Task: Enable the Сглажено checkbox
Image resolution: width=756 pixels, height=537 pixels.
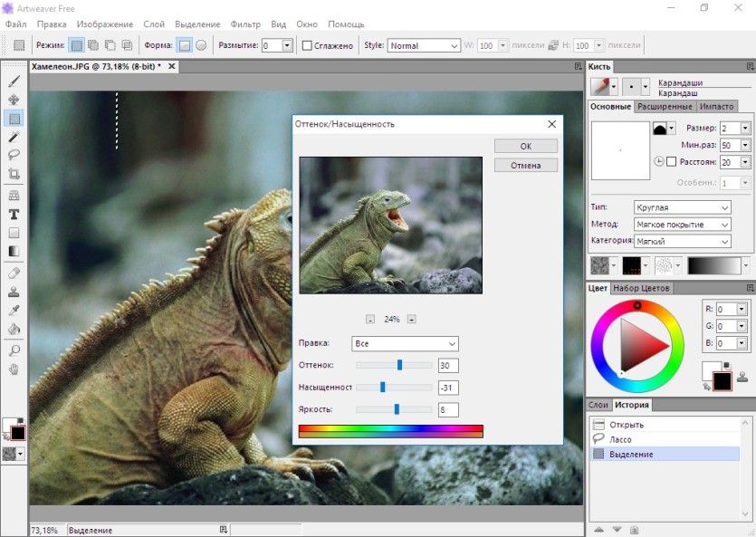Action: click(x=307, y=45)
